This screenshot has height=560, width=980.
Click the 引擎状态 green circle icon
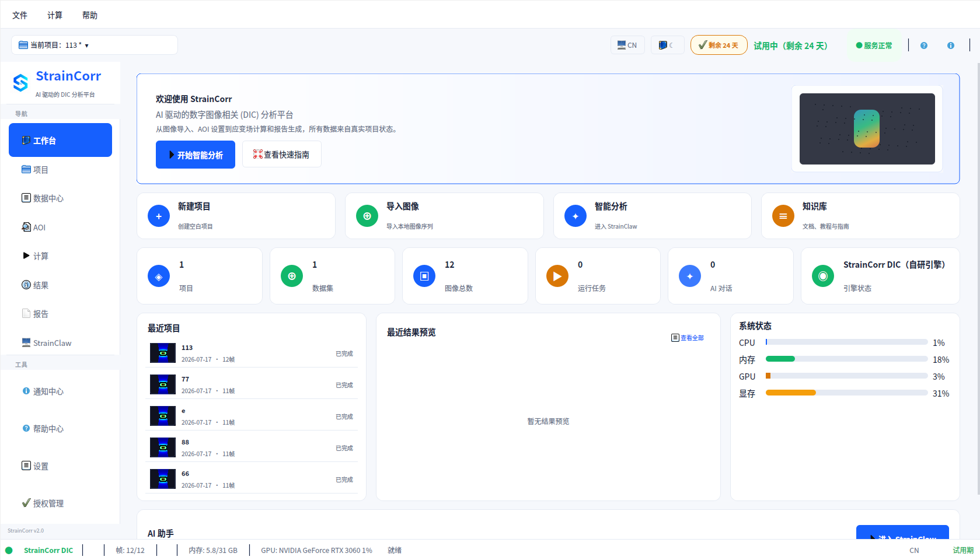point(823,276)
